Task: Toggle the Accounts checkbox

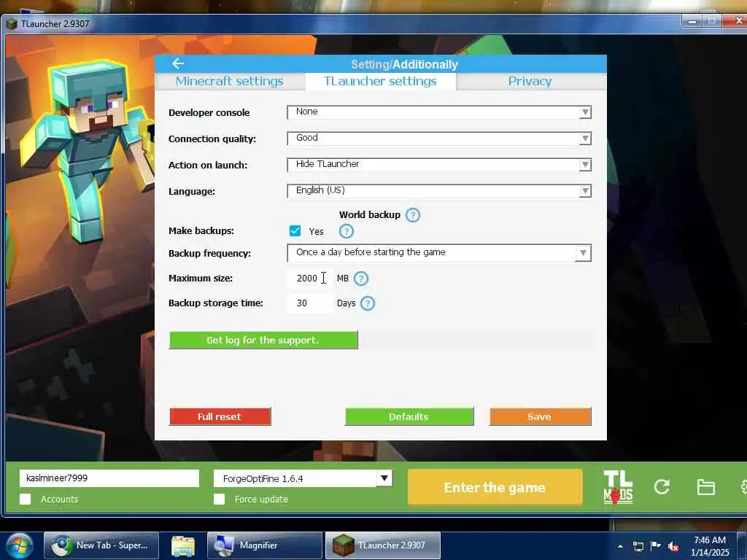Action: (x=26, y=499)
